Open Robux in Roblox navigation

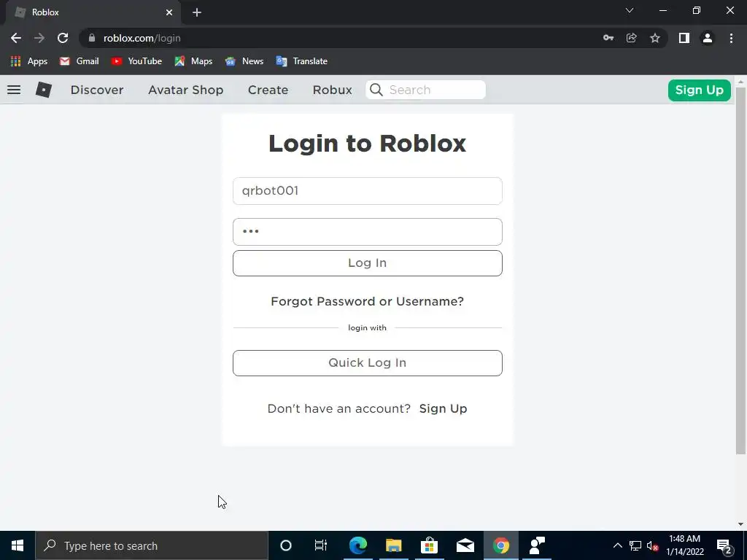[x=332, y=90]
